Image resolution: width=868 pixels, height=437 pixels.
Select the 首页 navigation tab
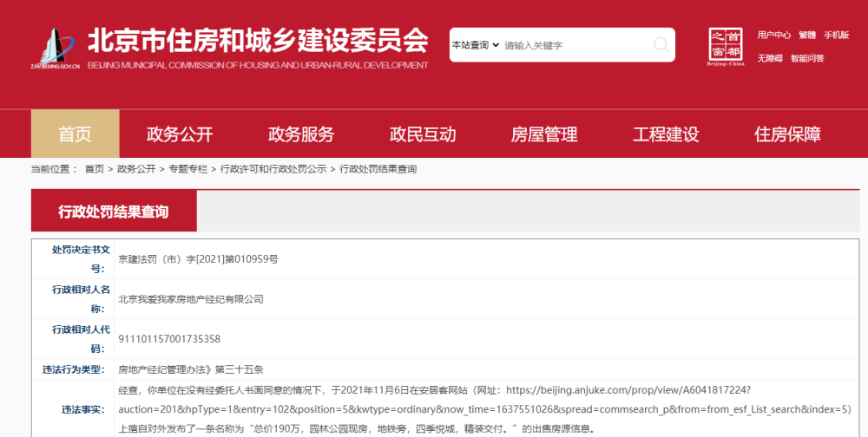coord(76,134)
